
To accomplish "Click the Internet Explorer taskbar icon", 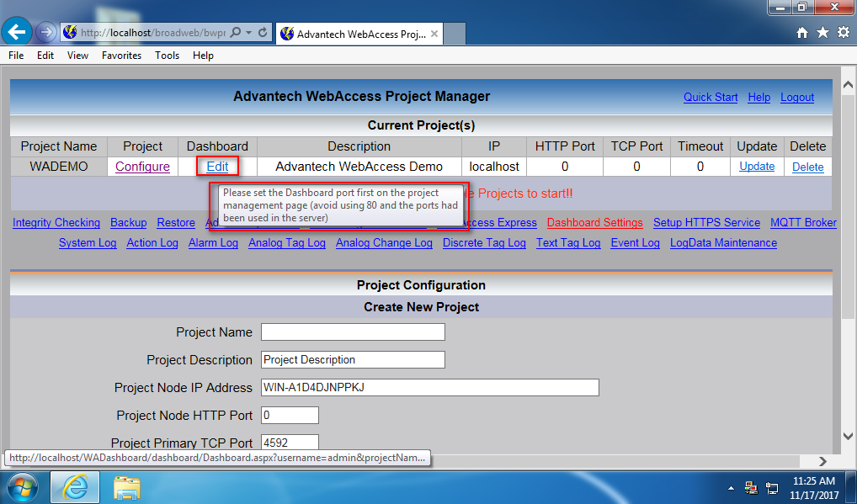I will (75, 488).
